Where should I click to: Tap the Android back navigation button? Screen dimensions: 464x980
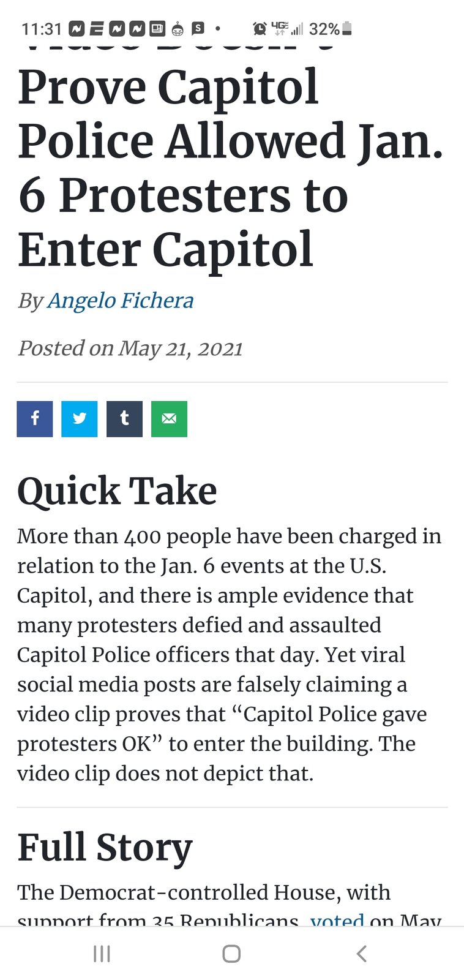pyautogui.click(x=362, y=954)
